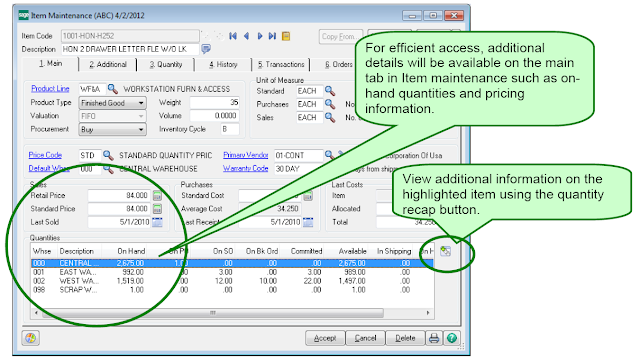This screenshot has height=362, width=640.
Task: Follow the Warranty Code link
Action: click(x=245, y=168)
